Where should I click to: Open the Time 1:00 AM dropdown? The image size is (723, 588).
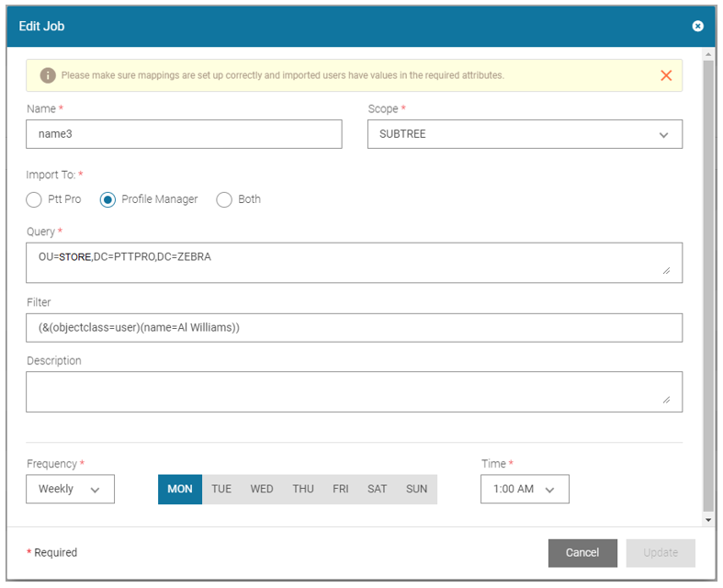click(x=524, y=489)
